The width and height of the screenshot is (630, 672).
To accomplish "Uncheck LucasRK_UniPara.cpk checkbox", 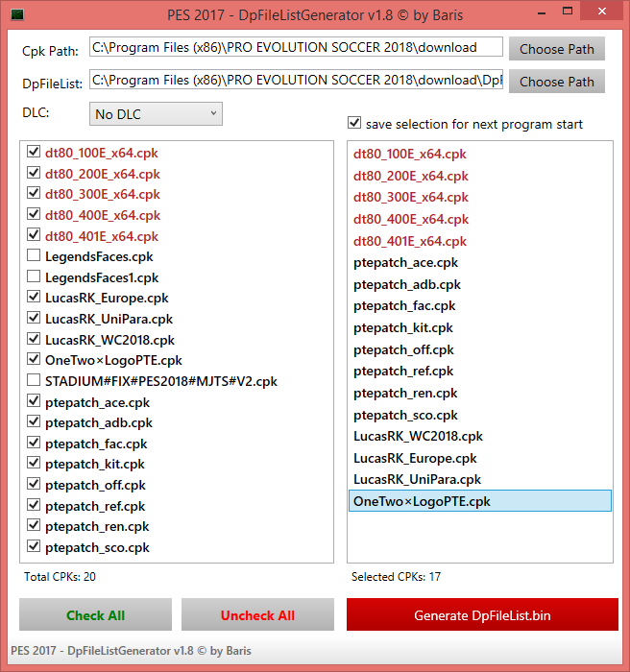I will coord(34,318).
